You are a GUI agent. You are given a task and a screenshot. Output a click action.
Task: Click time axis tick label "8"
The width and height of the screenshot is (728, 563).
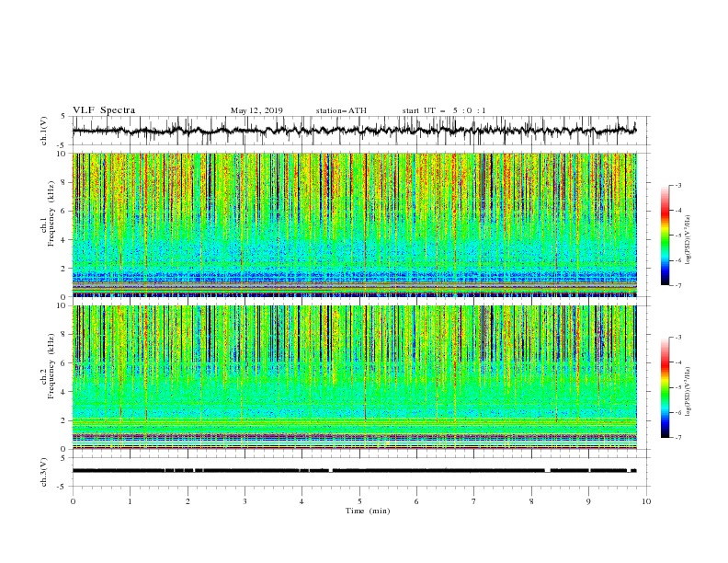(x=531, y=501)
